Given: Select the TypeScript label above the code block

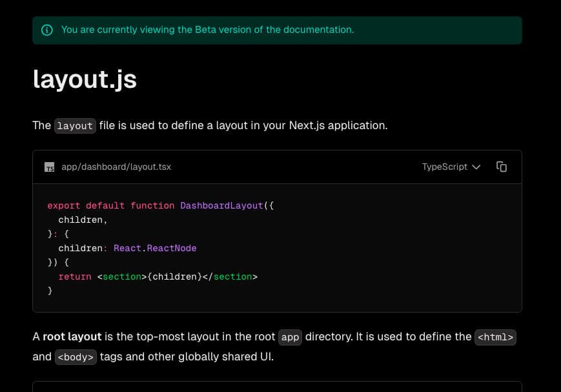Looking at the screenshot, I should pos(445,167).
